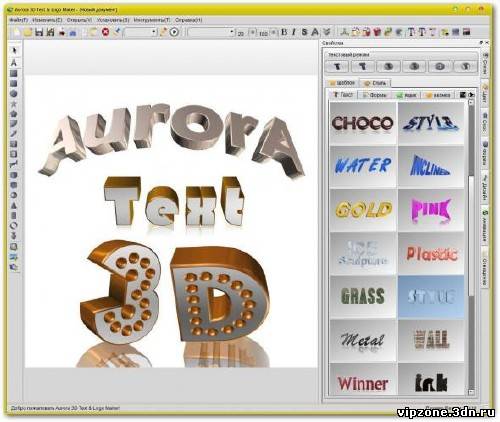Image resolution: width=500 pixels, height=422 pixels.
Task: Click the first text mode button
Action: coord(337,66)
